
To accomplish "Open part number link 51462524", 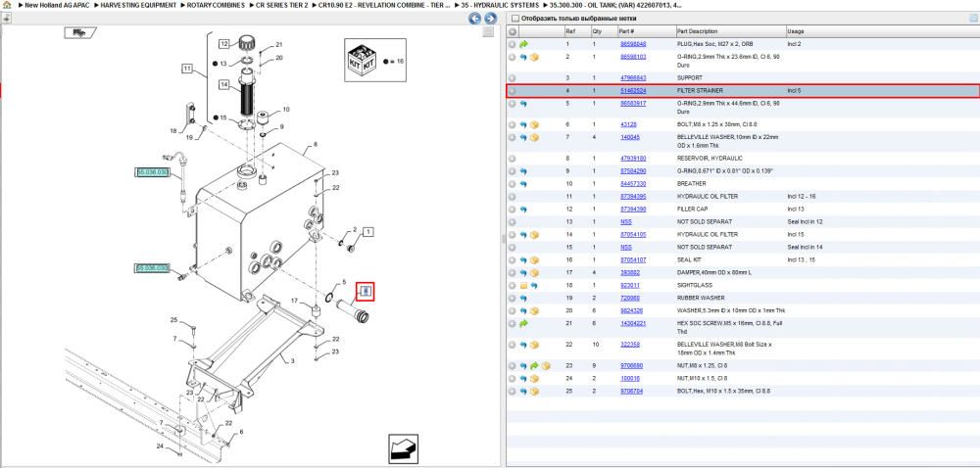I will coord(632,90).
